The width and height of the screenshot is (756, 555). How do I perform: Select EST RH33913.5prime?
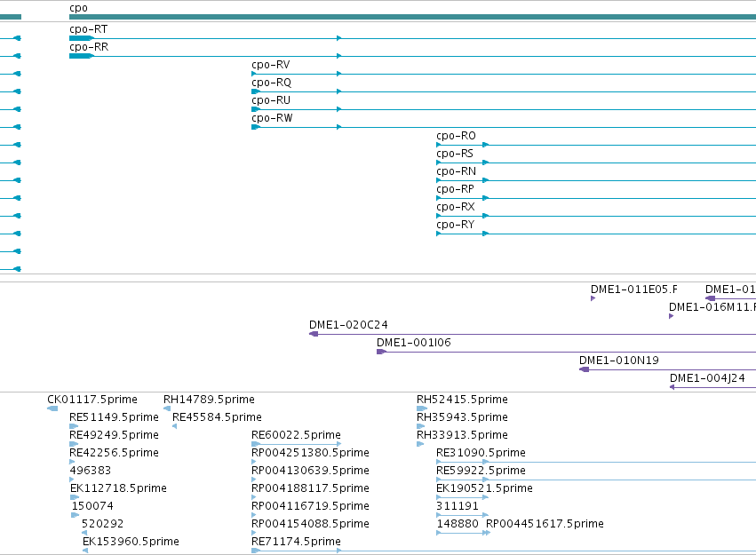click(462, 435)
